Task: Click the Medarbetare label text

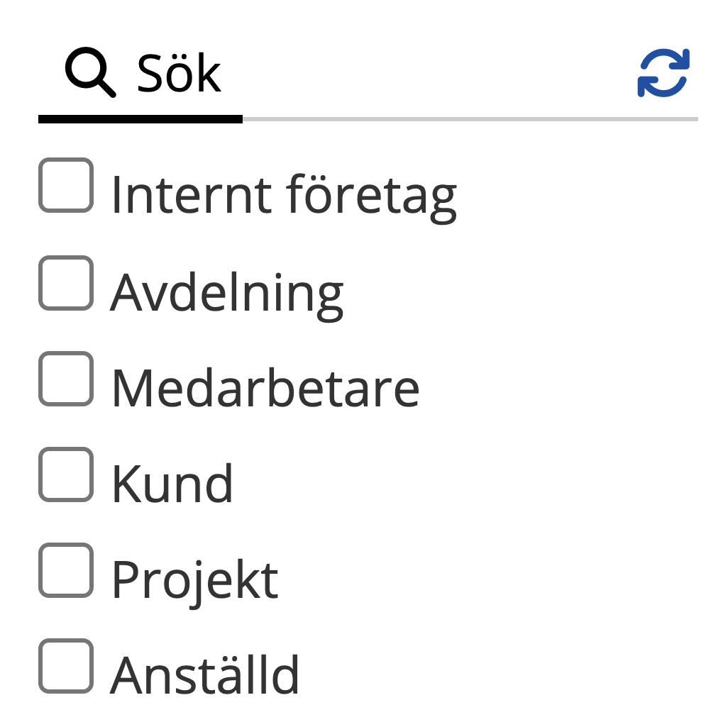Action: tap(265, 388)
